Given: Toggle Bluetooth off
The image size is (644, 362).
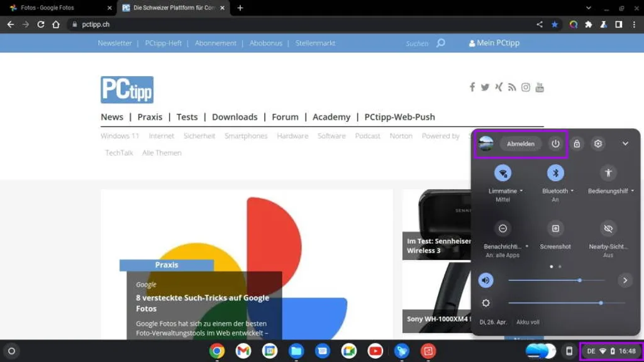Looking at the screenshot, I should 555,173.
